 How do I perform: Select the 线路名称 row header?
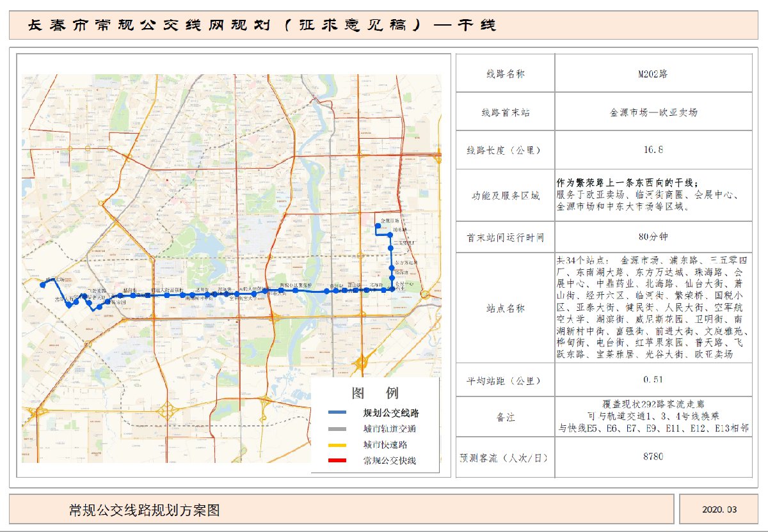click(x=506, y=74)
